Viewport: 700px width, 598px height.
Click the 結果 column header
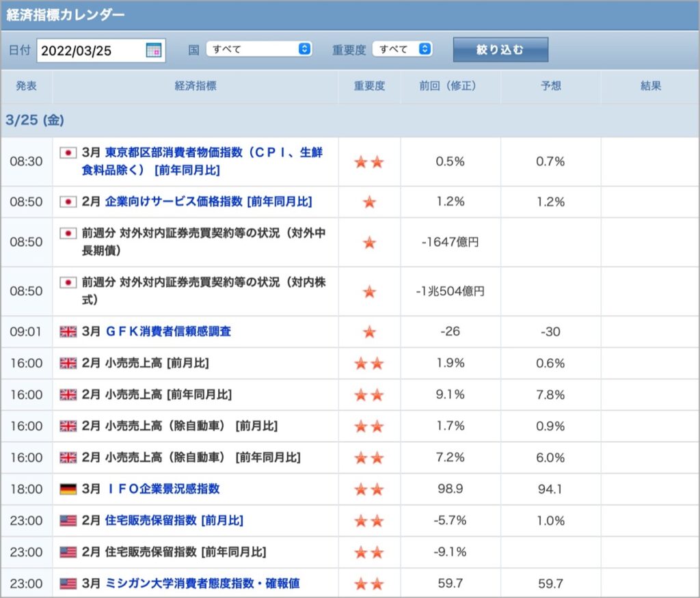pyautogui.click(x=651, y=85)
